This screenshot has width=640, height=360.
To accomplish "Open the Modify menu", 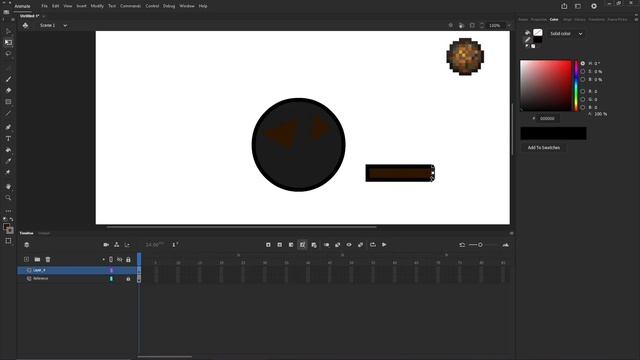I will click(x=97, y=6).
